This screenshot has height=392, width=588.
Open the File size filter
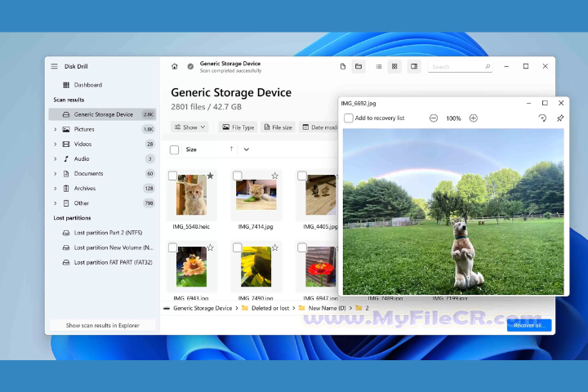point(278,127)
